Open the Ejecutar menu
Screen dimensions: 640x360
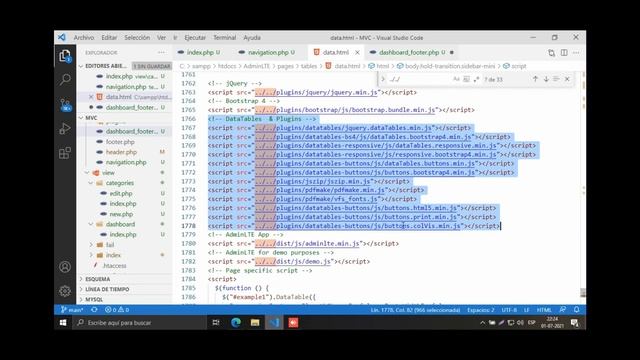pos(195,38)
